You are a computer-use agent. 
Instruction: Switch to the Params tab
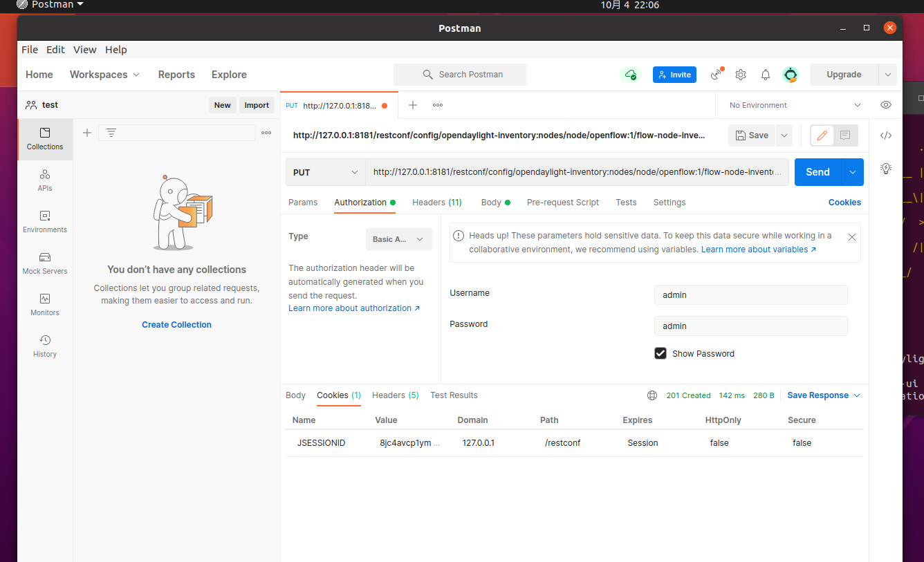pyautogui.click(x=303, y=203)
